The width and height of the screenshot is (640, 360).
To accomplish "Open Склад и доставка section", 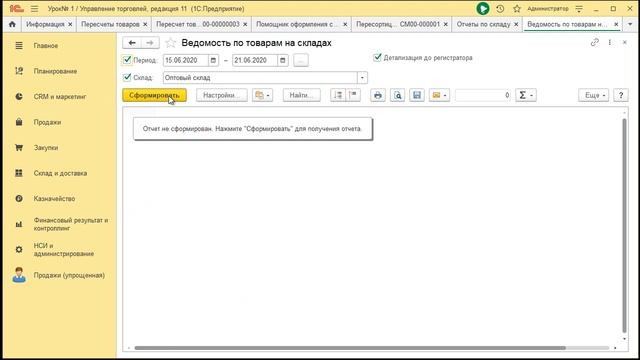I will click(x=60, y=173).
